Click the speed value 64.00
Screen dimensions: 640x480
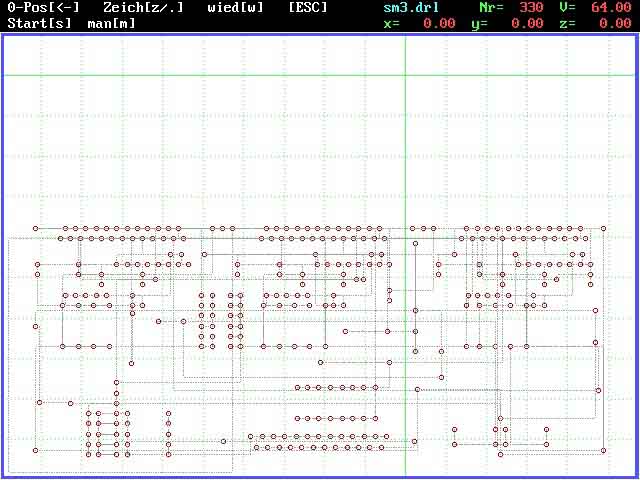611,7
